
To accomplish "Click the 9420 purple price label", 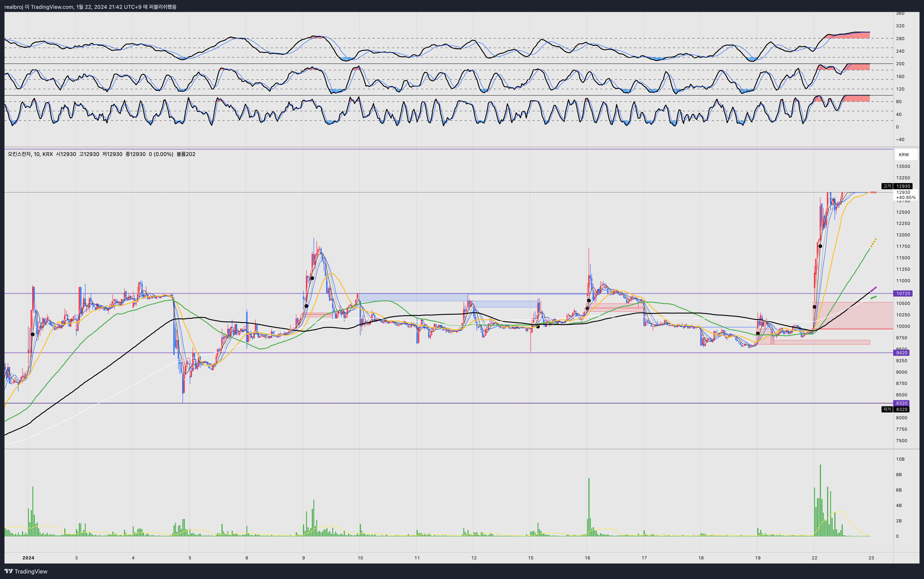I will (901, 353).
